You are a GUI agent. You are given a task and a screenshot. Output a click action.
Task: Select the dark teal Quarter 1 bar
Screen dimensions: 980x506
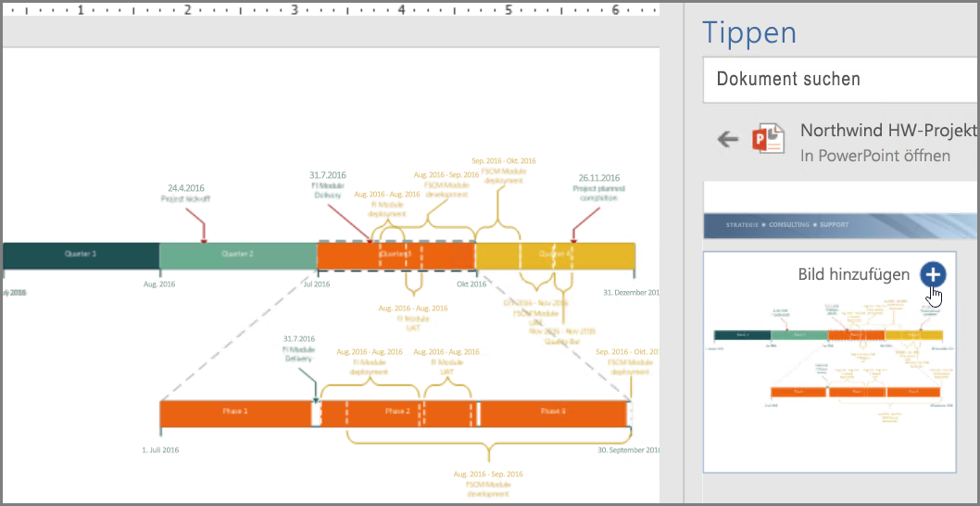pyautogui.click(x=81, y=255)
